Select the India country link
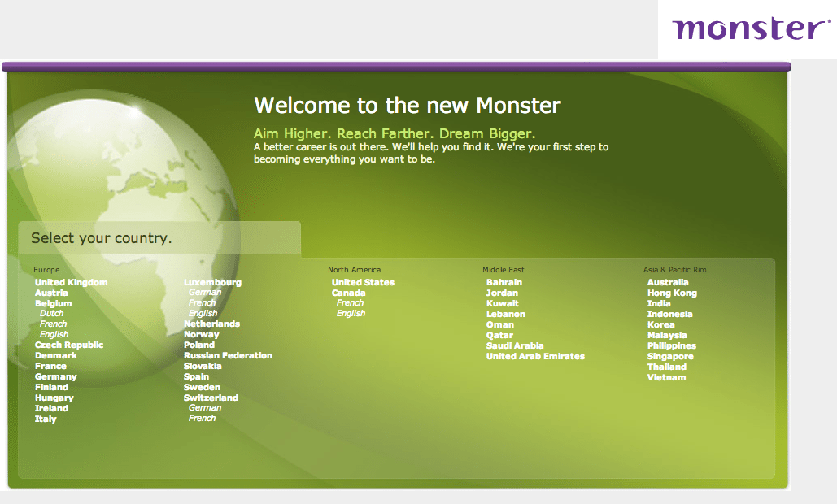This screenshot has height=504, width=837. (x=659, y=303)
